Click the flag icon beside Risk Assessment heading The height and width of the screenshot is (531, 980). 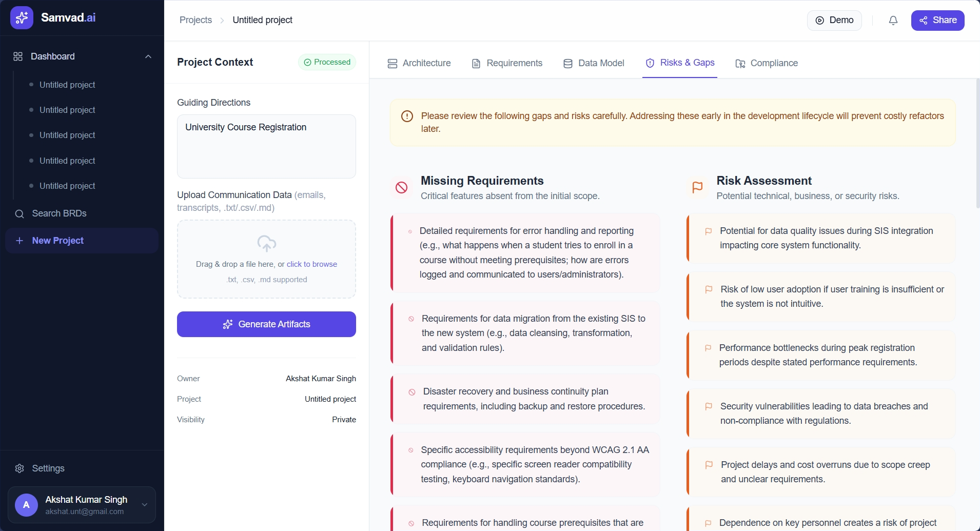[x=697, y=187]
